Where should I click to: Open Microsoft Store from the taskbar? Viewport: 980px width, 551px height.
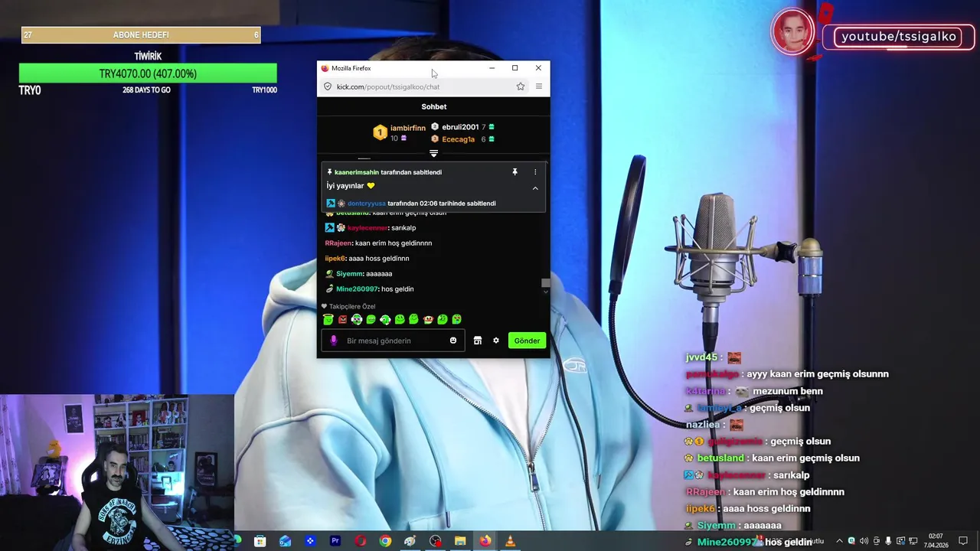coord(260,541)
